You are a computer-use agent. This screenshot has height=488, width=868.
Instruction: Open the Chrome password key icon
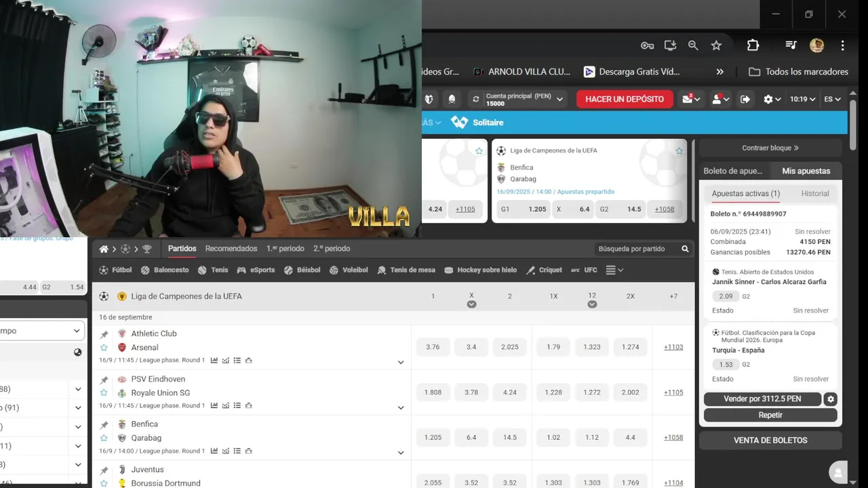pyautogui.click(x=647, y=45)
